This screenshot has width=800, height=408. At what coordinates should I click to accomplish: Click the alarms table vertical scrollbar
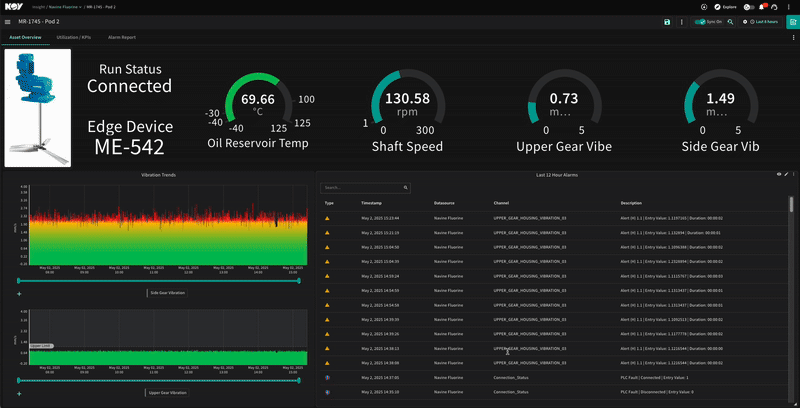pos(791,204)
